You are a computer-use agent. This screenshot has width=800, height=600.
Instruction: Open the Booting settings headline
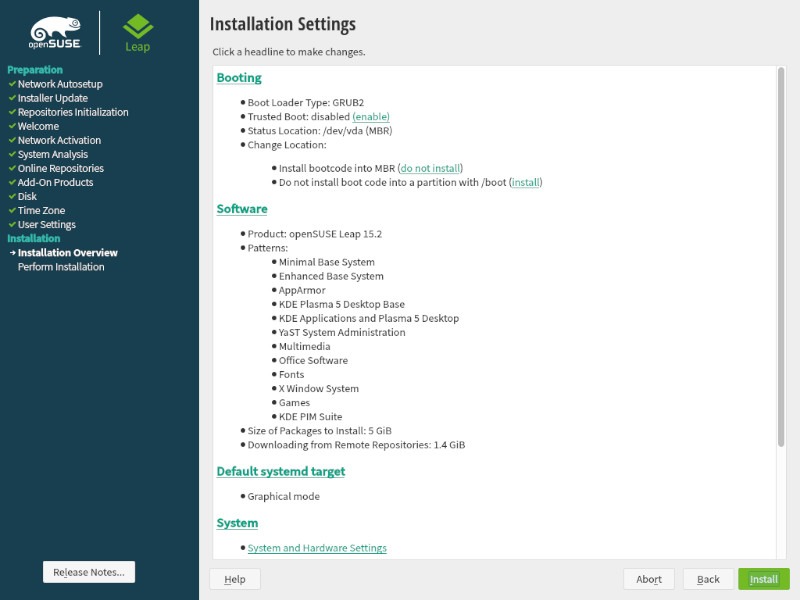238,77
